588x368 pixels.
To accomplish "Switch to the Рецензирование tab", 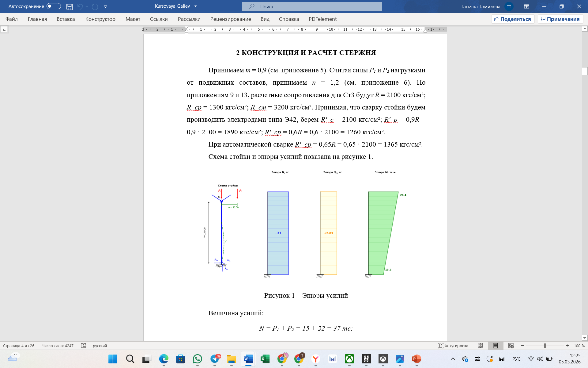I will point(230,19).
